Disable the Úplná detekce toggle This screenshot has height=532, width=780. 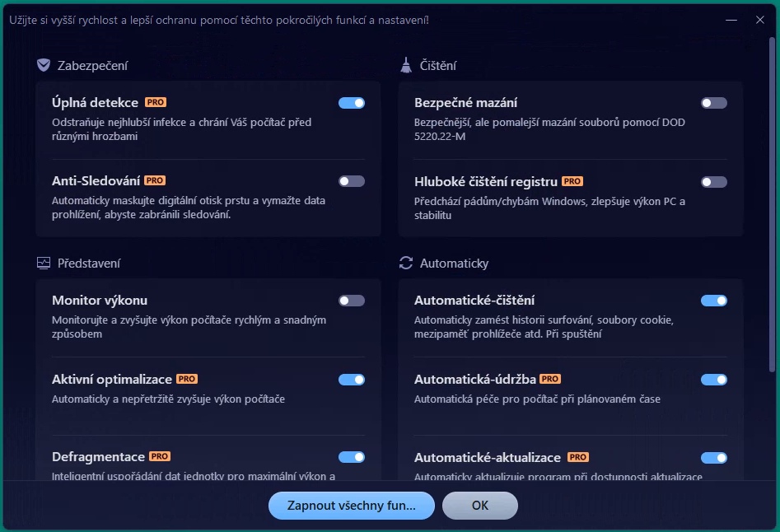(352, 103)
